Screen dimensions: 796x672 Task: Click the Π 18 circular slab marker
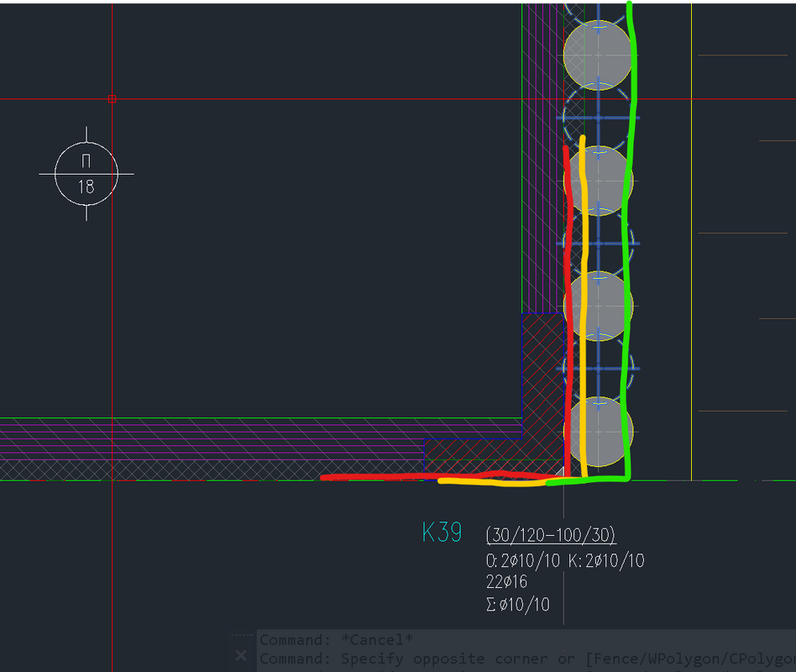tap(86, 174)
